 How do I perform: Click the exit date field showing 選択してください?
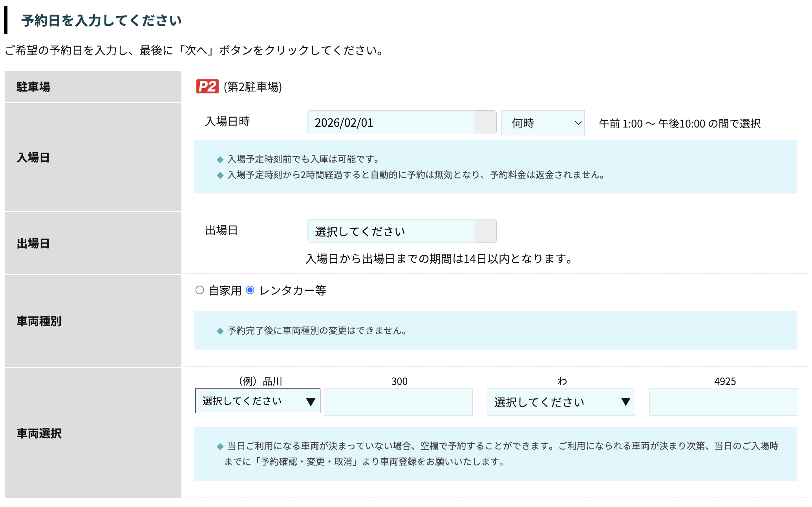coord(391,231)
